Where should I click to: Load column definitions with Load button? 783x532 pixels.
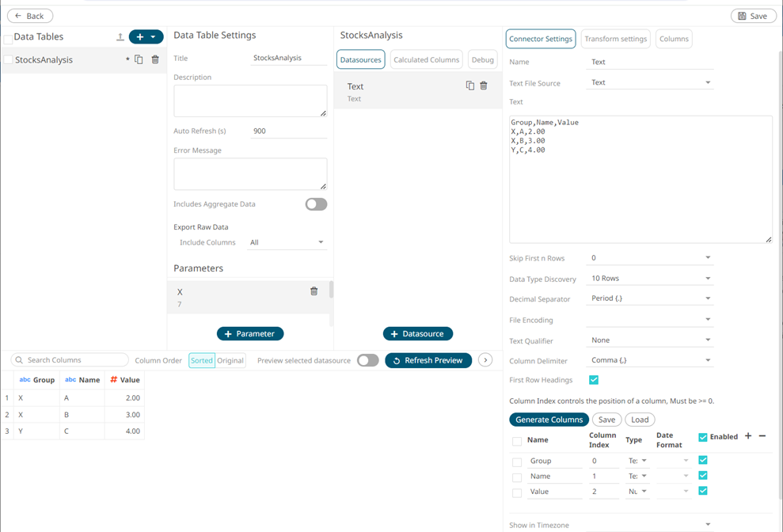[x=640, y=420]
